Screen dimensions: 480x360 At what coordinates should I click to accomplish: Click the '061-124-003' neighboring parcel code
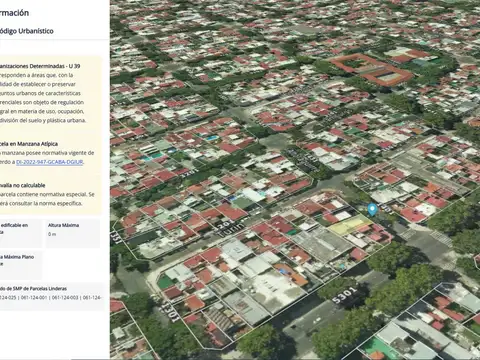click(x=65, y=298)
